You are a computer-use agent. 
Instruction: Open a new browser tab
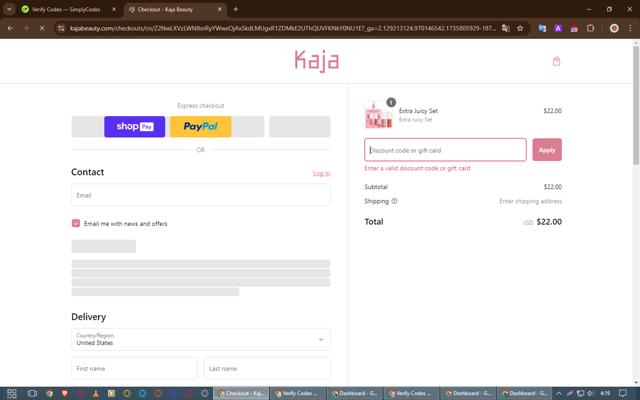pyautogui.click(x=236, y=9)
